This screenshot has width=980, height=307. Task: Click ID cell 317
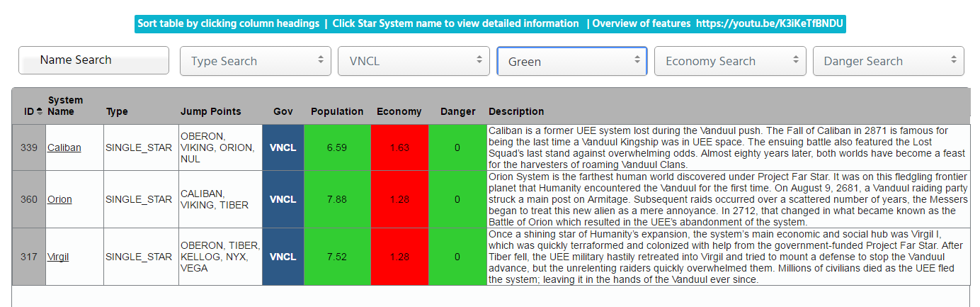(x=29, y=257)
